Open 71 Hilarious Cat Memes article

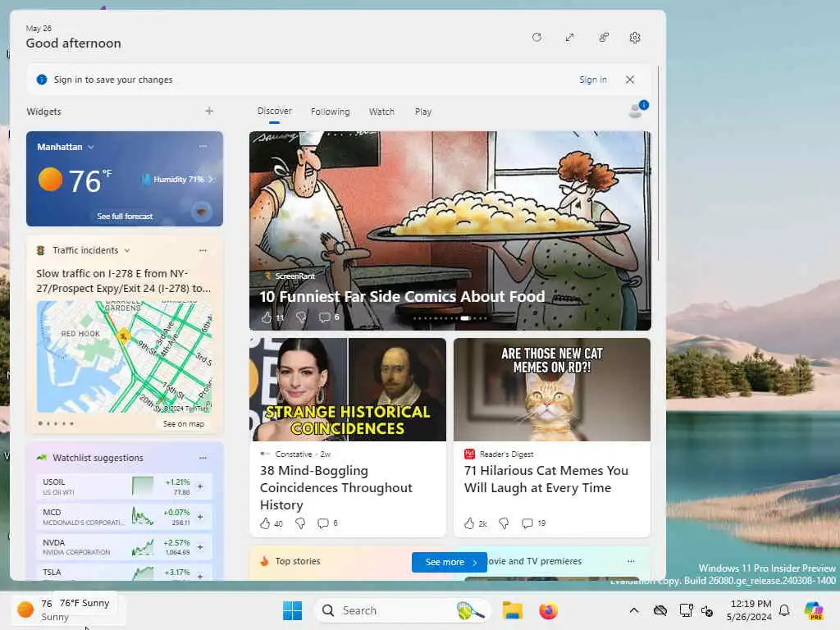pos(546,479)
